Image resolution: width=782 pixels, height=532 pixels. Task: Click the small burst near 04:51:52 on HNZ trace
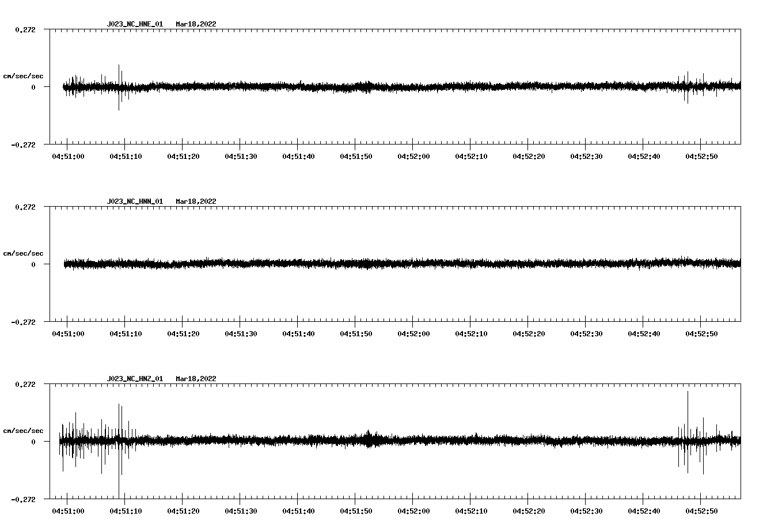369,438
